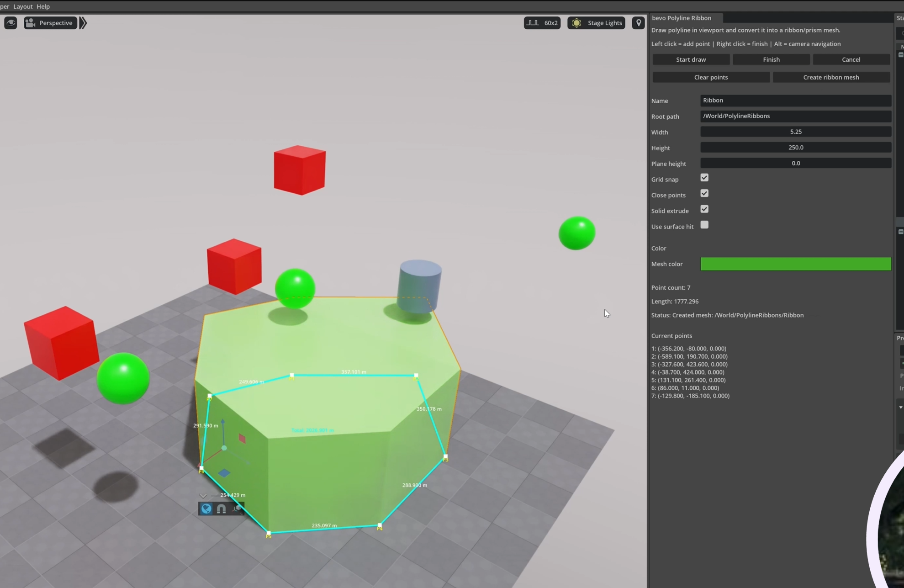Uncheck the Close points checkbox

pos(704,193)
